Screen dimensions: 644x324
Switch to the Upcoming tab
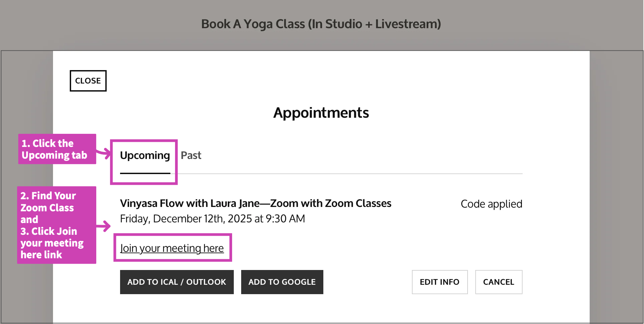pos(145,156)
